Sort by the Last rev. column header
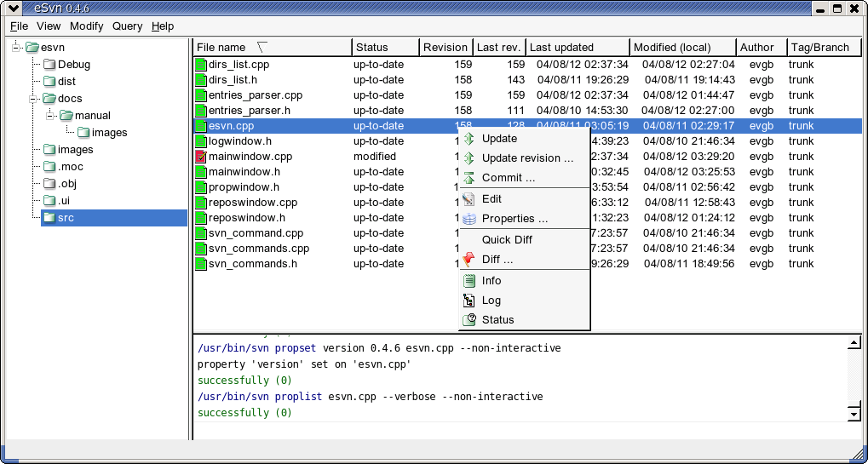The height and width of the screenshot is (464, 868). tap(499, 48)
